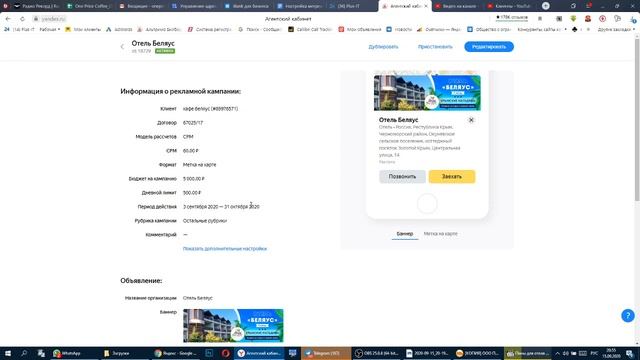
Task: Click the Остальные рубрики rubric value
Action: 204,221
